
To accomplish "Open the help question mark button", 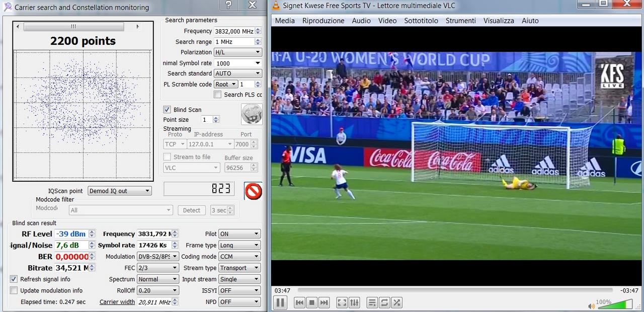I will point(228,5).
